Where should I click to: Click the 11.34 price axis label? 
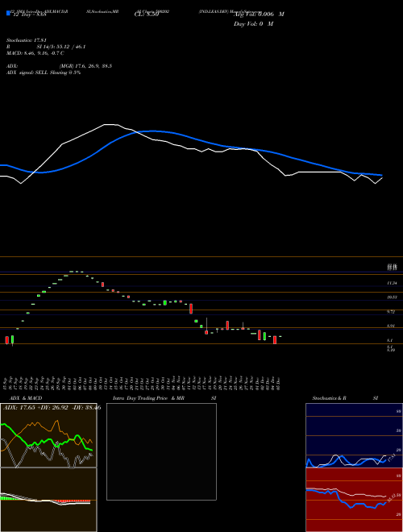(393, 283)
